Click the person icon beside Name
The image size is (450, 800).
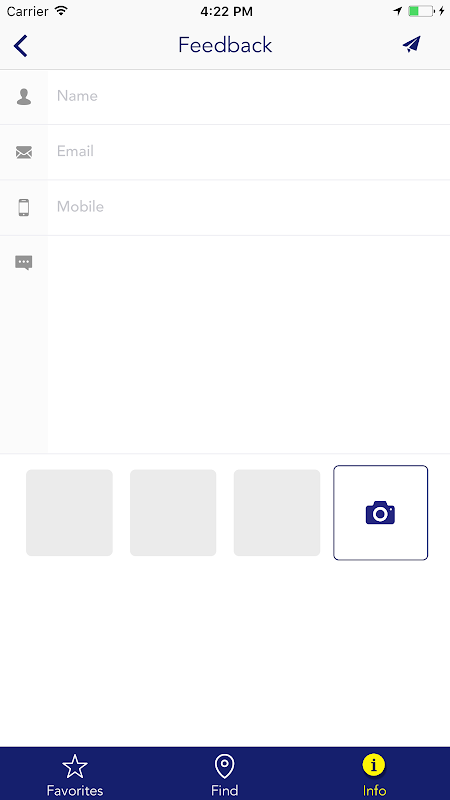24,97
